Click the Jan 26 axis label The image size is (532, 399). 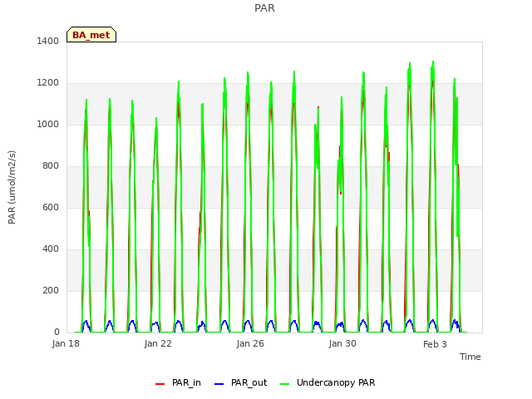tap(250, 343)
